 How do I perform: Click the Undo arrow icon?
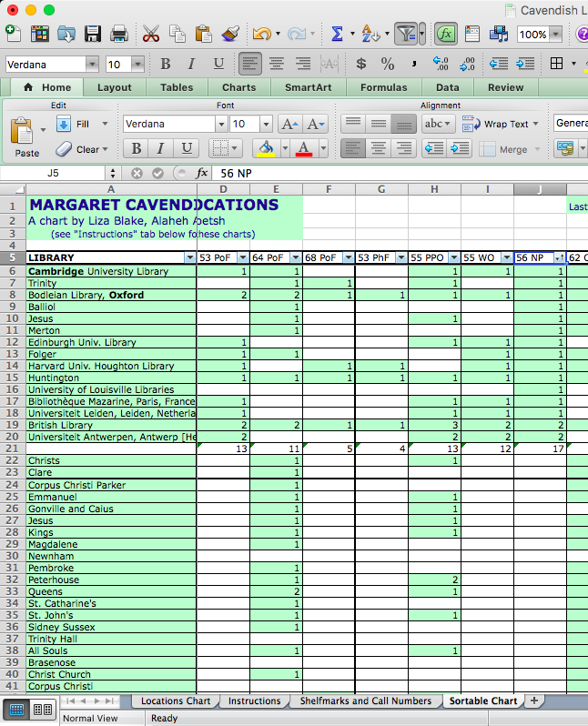[262, 34]
